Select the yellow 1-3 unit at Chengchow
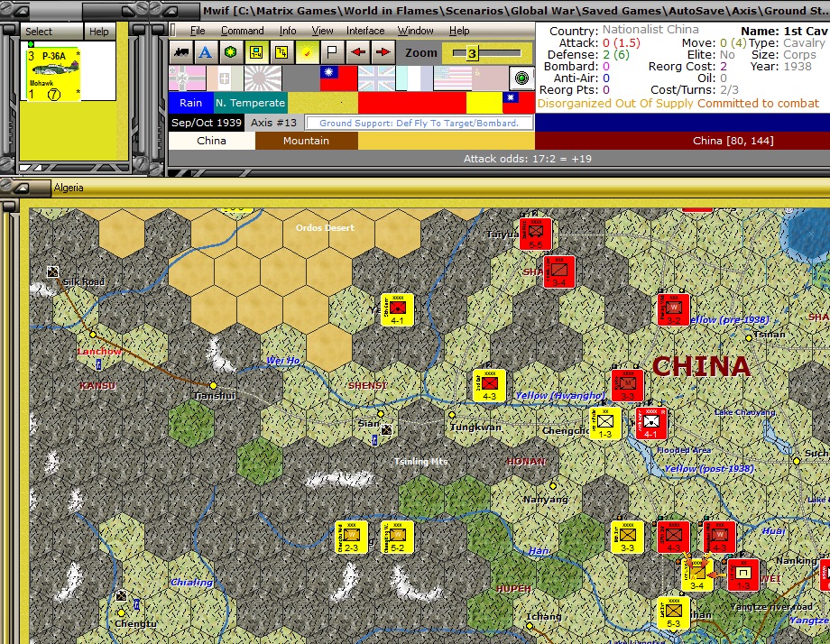Image resolution: width=830 pixels, height=644 pixels. 605,423
